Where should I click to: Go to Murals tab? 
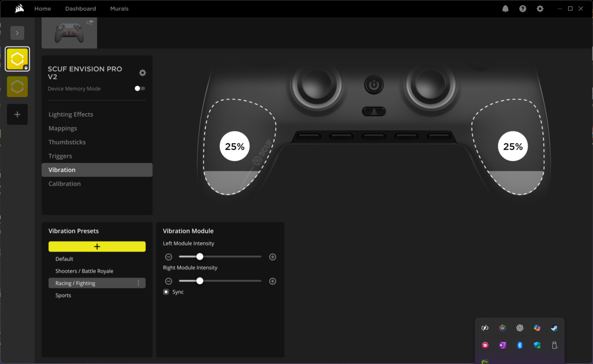pos(119,9)
